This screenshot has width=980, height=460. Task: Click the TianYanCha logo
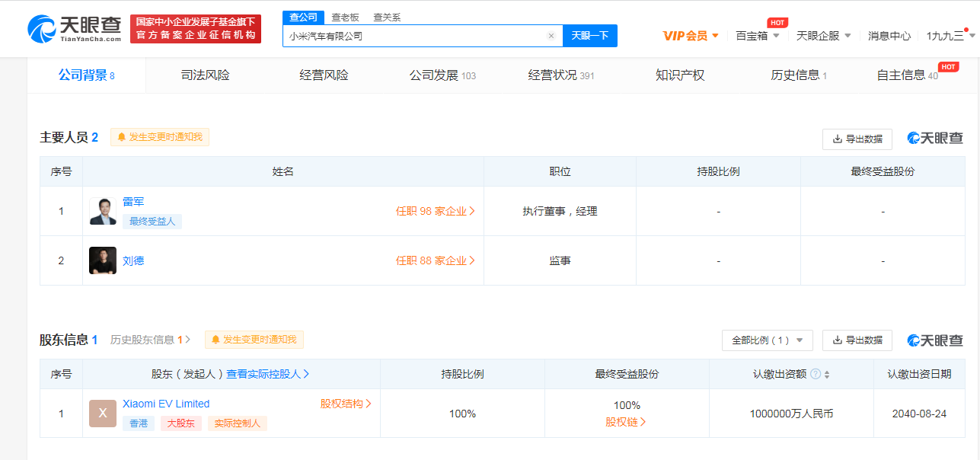point(75,29)
